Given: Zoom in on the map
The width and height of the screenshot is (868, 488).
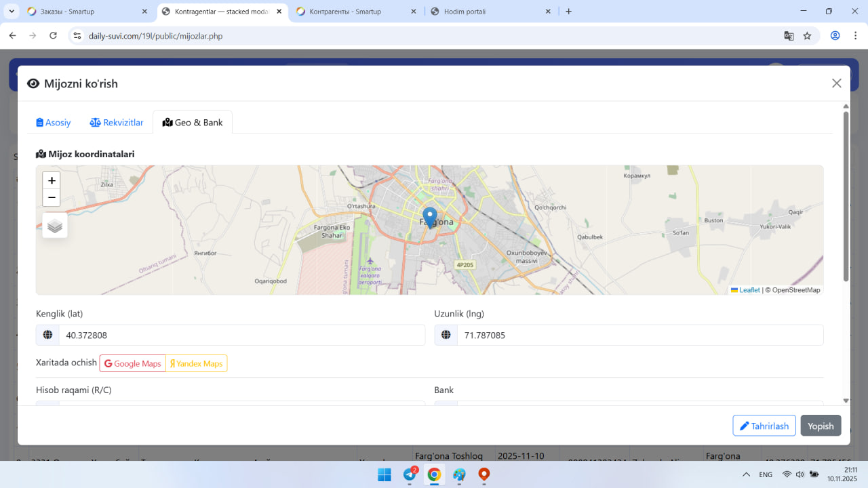Looking at the screenshot, I should coord(52,181).
